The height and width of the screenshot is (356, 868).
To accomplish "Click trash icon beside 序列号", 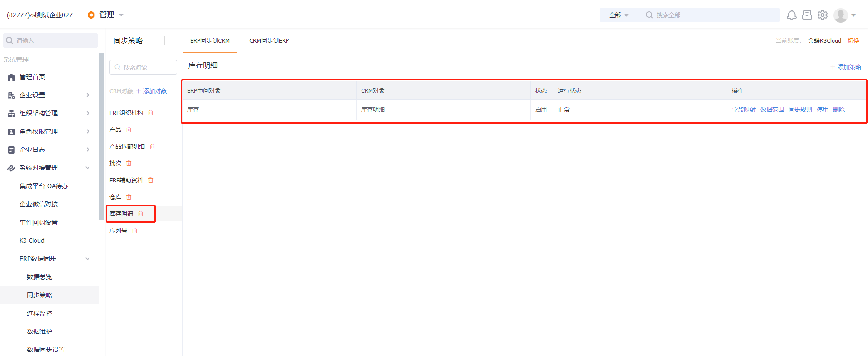I will pos(135,231).
